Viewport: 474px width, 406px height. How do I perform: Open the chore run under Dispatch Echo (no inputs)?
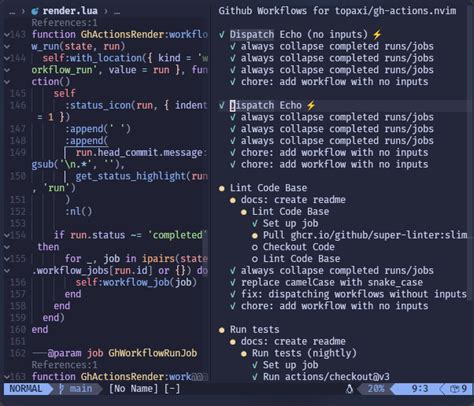pos(334,82)
